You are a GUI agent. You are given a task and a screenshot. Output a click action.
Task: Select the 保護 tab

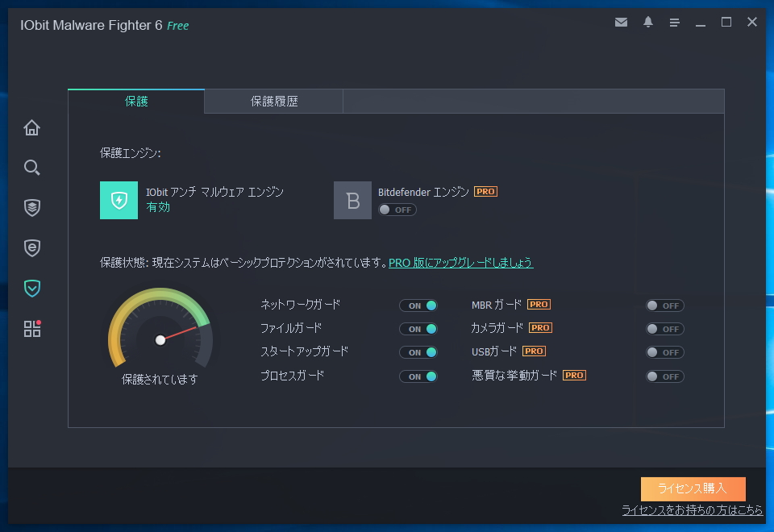click(x=135, y=101)
